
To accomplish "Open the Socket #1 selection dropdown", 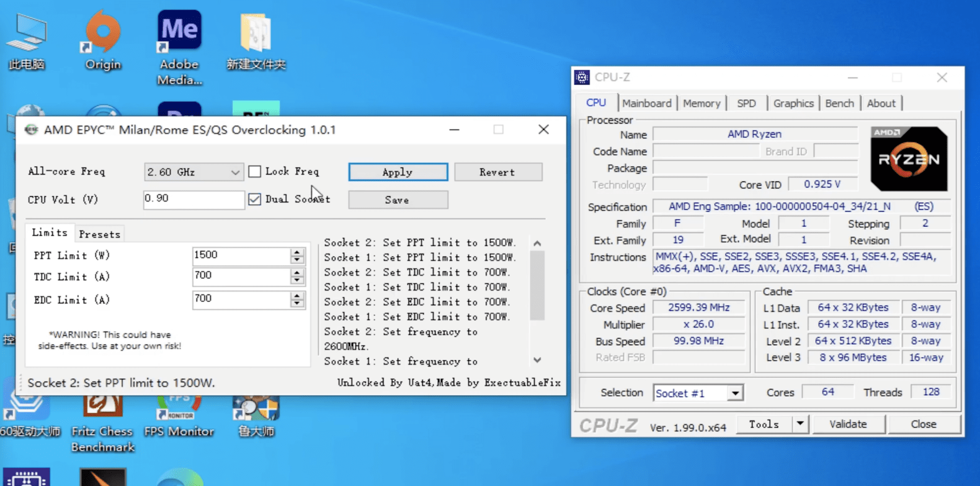I will tap(735, 393).
